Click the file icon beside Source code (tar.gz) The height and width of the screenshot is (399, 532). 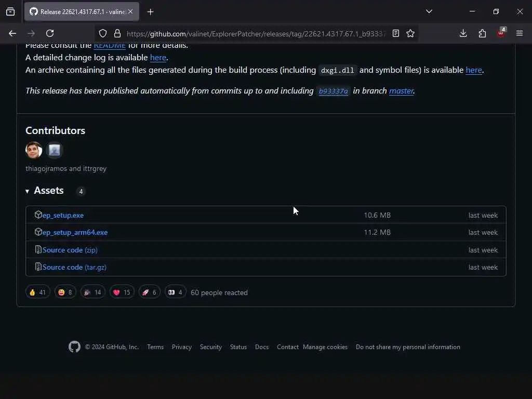click(x=38, y=267)
